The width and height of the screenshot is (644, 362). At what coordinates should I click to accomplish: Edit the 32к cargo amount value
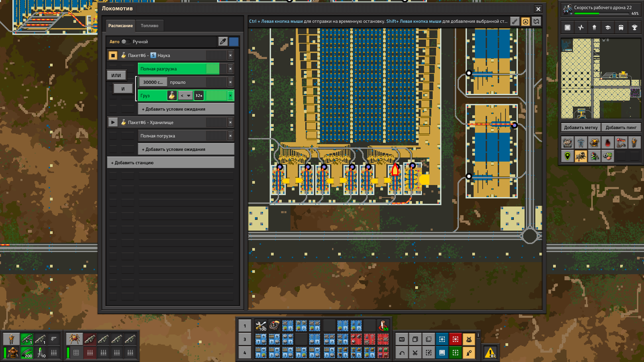click(x=199, y=96)
